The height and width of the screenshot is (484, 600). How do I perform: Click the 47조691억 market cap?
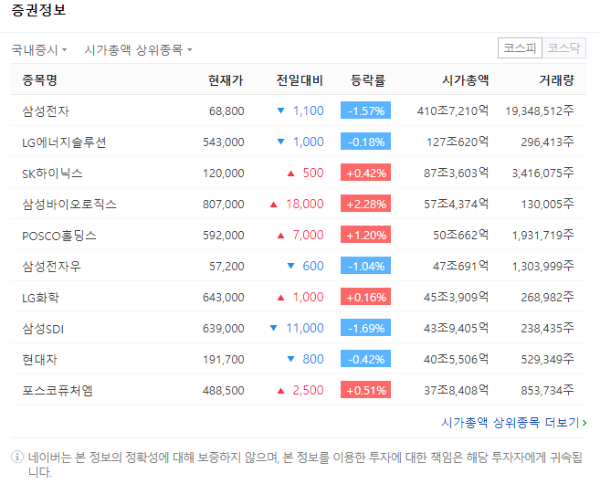pos(461,266)
